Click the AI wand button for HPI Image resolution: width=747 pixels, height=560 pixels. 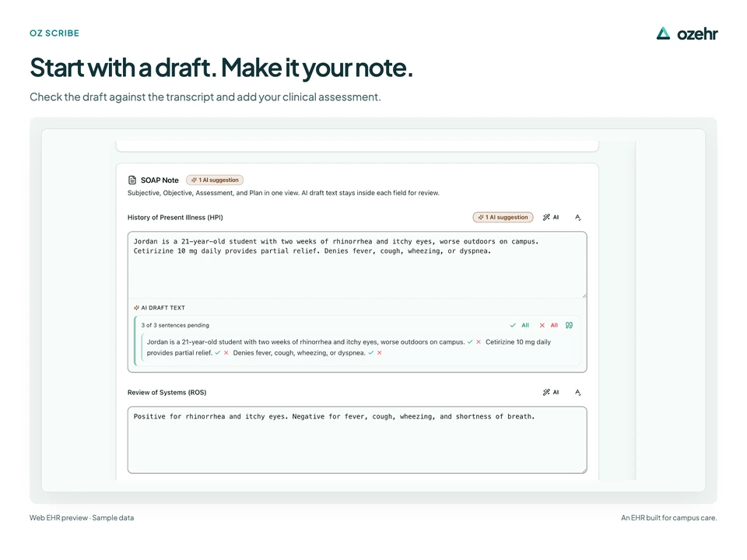[x=551, y=217]
